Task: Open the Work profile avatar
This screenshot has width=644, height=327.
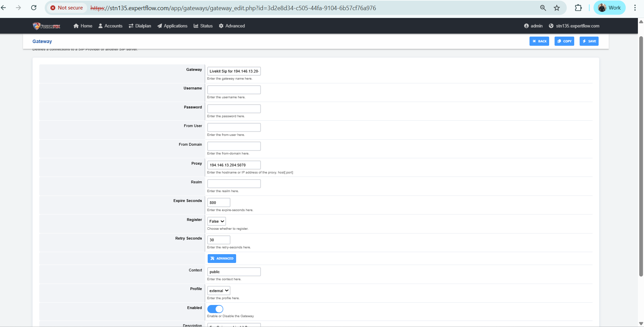Action: (609, 8)
